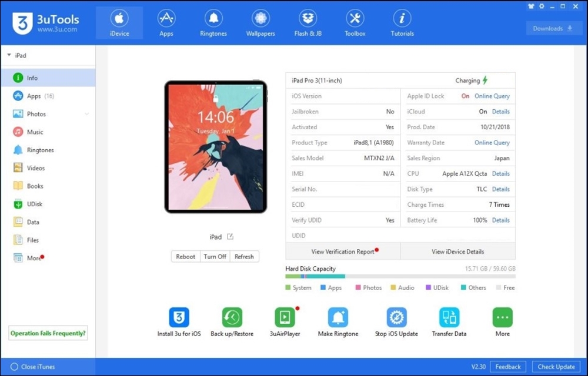Click the Reboot button

186,257
